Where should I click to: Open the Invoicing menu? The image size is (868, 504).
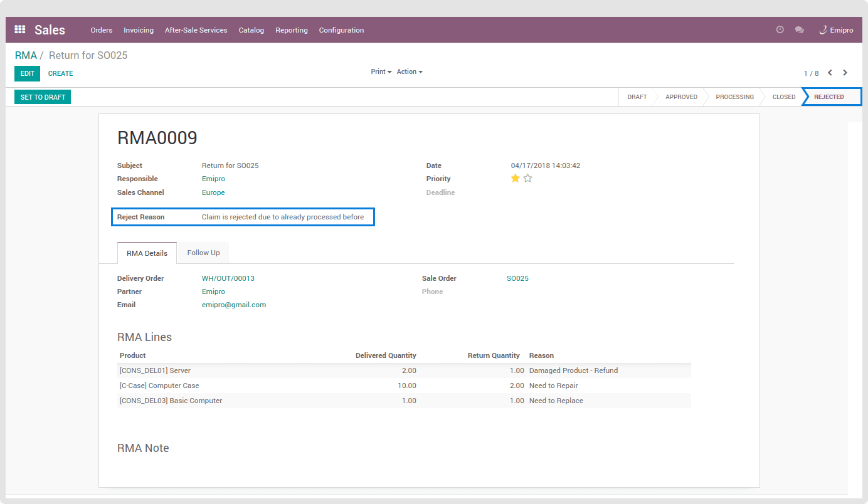tap(139, 30)
